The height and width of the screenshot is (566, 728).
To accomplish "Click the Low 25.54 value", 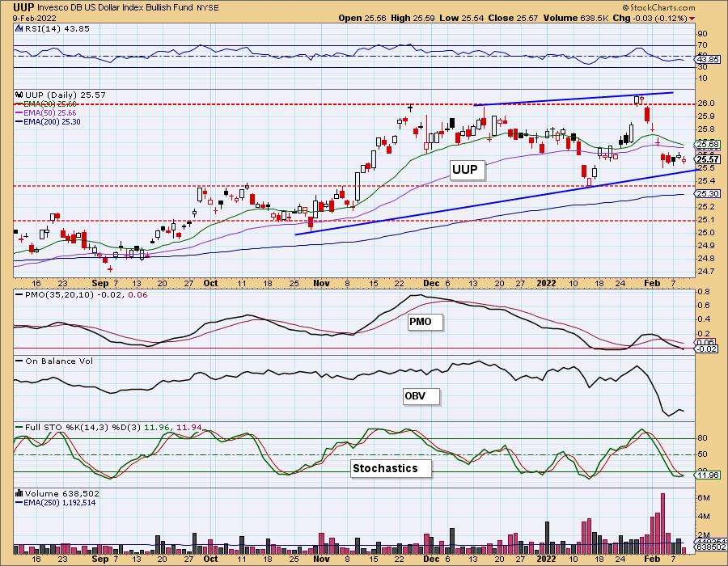I will [462, 18].
